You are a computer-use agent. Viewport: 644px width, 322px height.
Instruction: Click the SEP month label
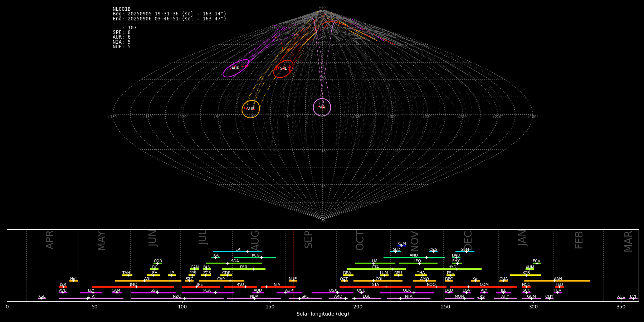coord(308,239)
